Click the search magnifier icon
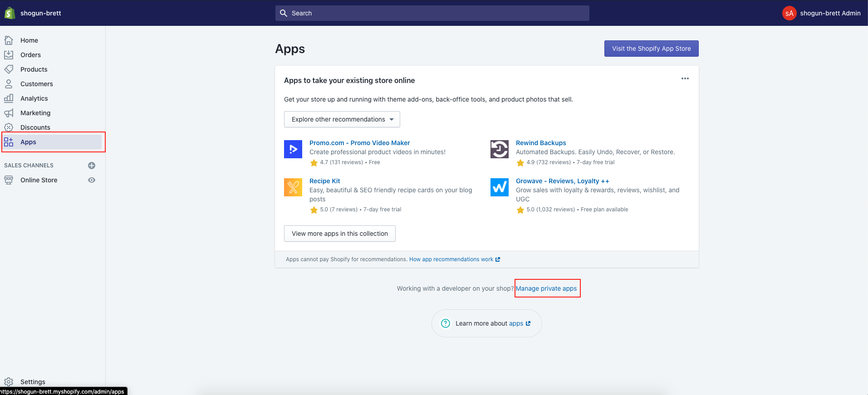 tap(284, 13)
